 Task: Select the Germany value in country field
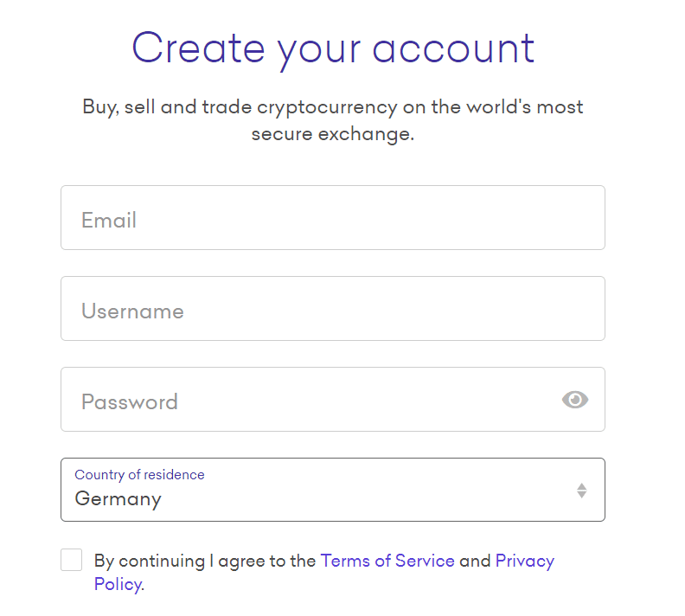[118, 499]
